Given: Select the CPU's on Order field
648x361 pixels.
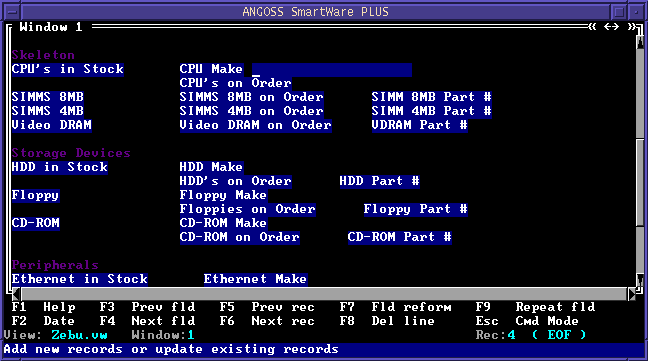Looking at the screenshot, I should [x=236, y=83].
